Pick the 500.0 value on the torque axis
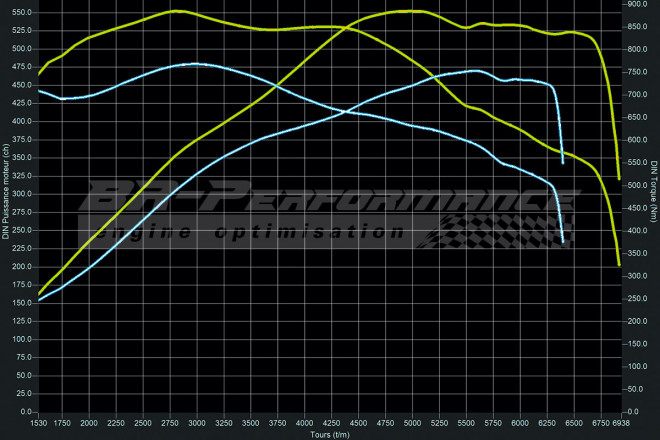This screenshot has width=660, height=440. coord(636,186)
